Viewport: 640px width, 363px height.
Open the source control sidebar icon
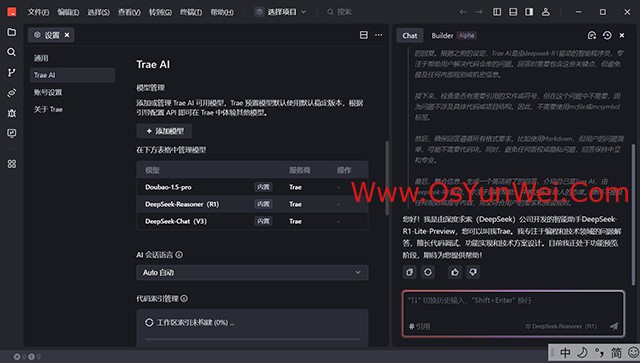(11, 72)
